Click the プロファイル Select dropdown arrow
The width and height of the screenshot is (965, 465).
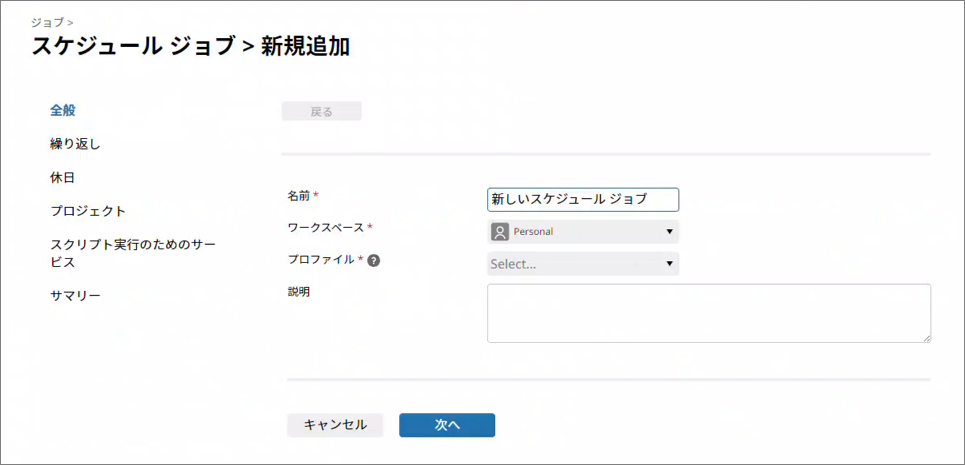pyautogui.click(x=668, y=265)
